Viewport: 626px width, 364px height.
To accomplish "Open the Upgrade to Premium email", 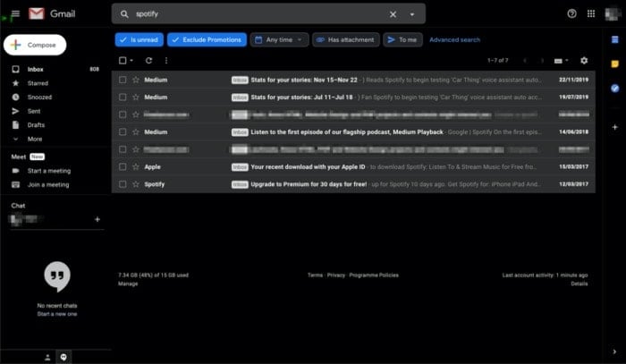I will (x=353, y=184).
